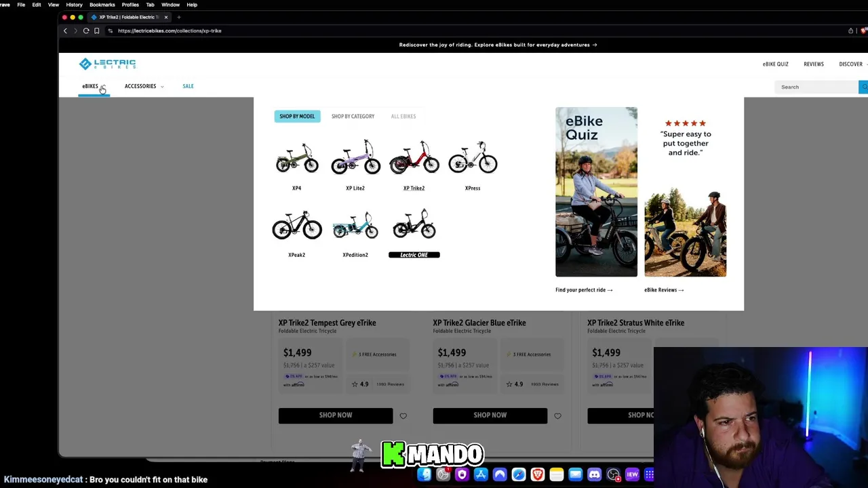Open the eBike Quiz banner image
Screen dimensions: 868x488
point(596,192)
